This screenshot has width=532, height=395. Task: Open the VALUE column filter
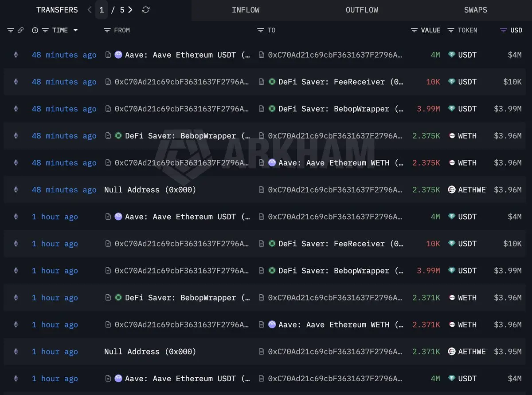(x=414, y=30)
